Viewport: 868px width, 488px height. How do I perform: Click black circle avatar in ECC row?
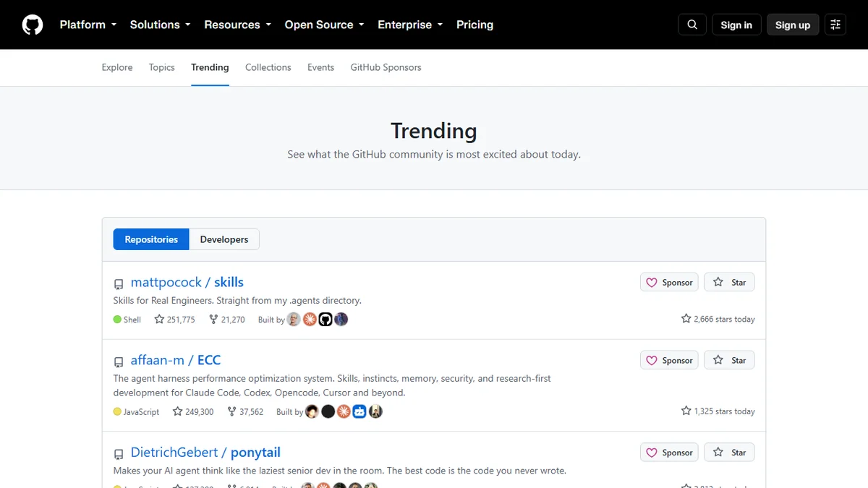click(x=328, y=411)
